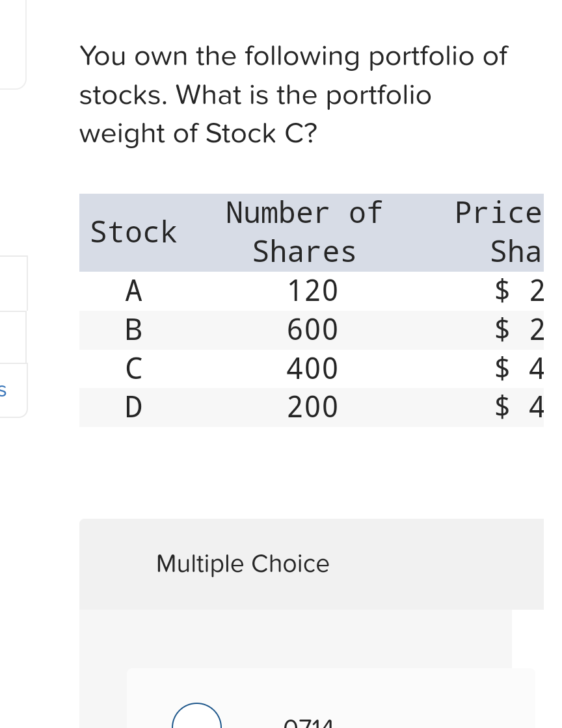Image resolution: width=562 pixels, height=728 pixels.
Task: Click the price cell for Stock C
Action: pos(517,369)
